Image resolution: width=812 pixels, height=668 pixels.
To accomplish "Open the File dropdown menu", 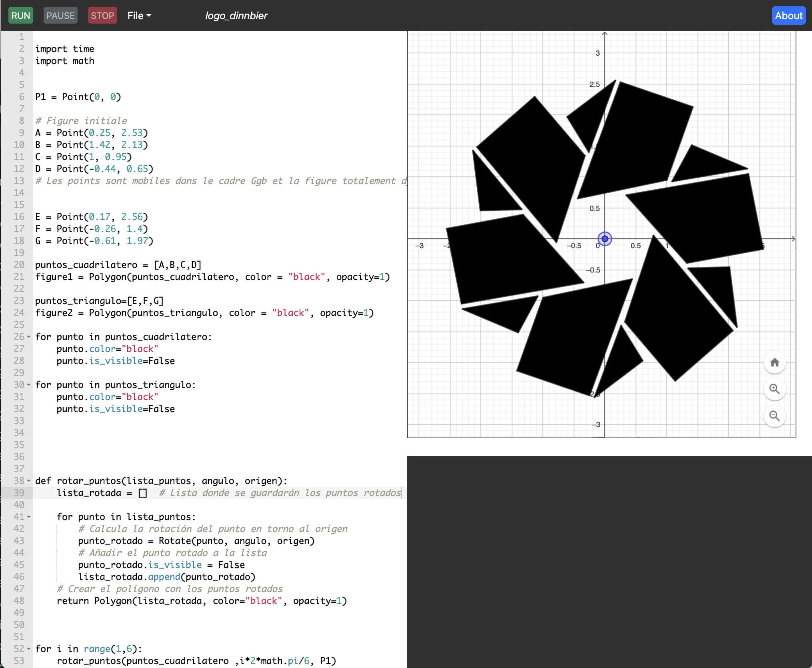I will pyautogui.click(x=139, y=16).
